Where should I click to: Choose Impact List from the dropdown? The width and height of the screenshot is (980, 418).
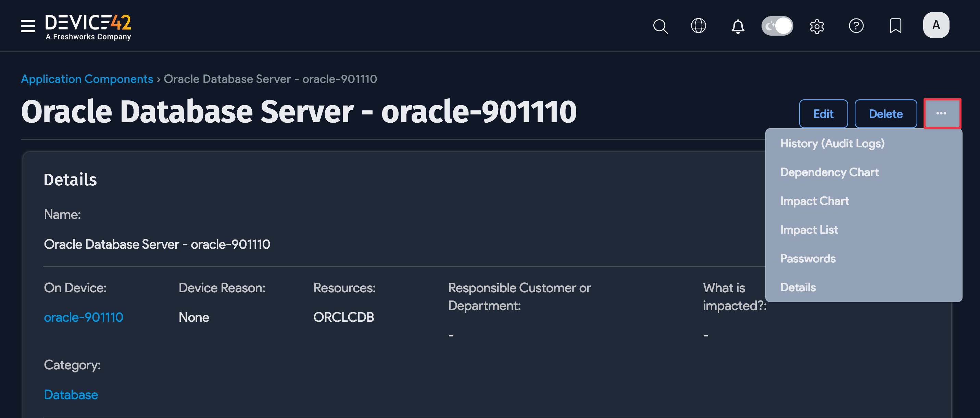coord(809,230)
